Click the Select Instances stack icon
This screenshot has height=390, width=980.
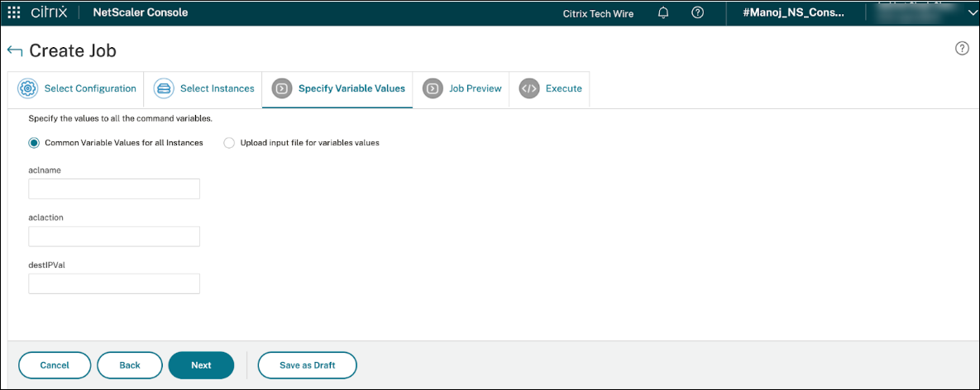click(164, 88)
